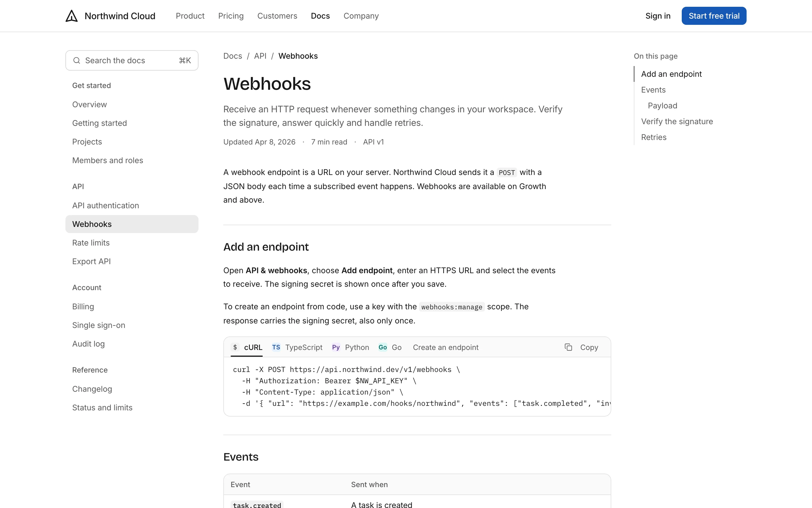
Task: Click the POST inline code
Action: [x=507, y=172]
